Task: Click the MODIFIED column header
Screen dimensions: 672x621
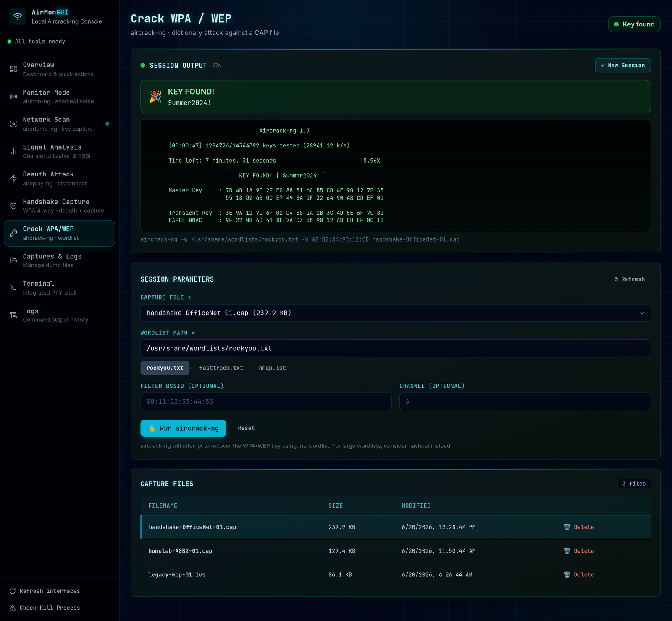Action: (416, 506)
